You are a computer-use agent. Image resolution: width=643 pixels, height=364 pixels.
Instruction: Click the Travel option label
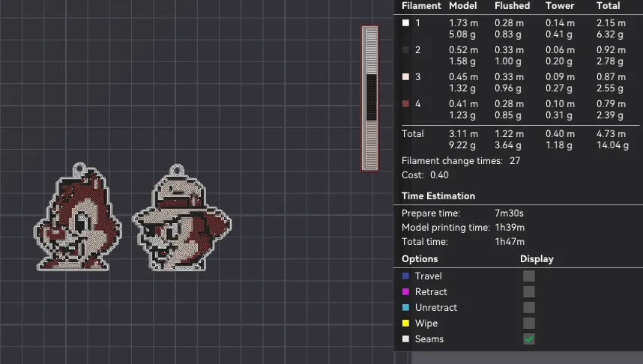tap(428, 276)
